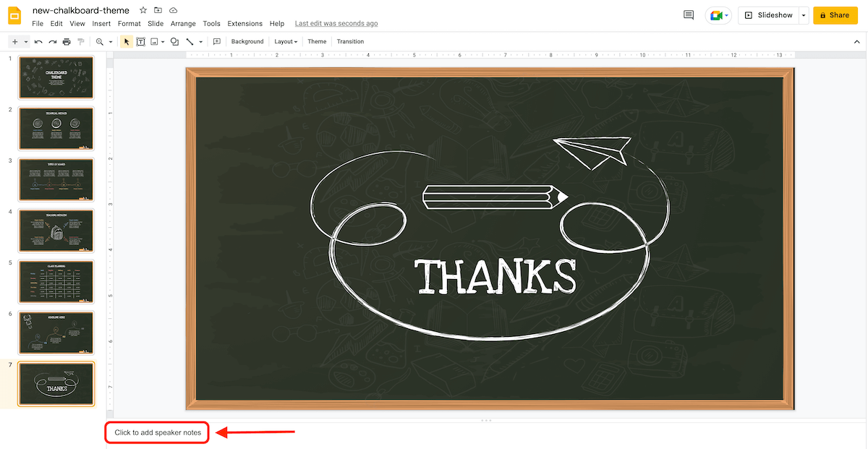Select the THANKS text on slide
This screenshot has width=868, height=449.
pyautogui.click(x=495, y=275)
